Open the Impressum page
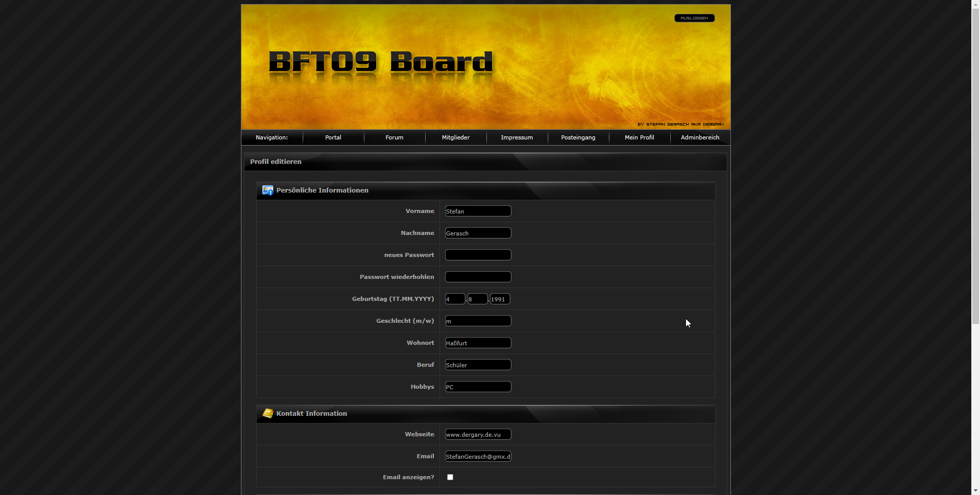 coord(517,137)
